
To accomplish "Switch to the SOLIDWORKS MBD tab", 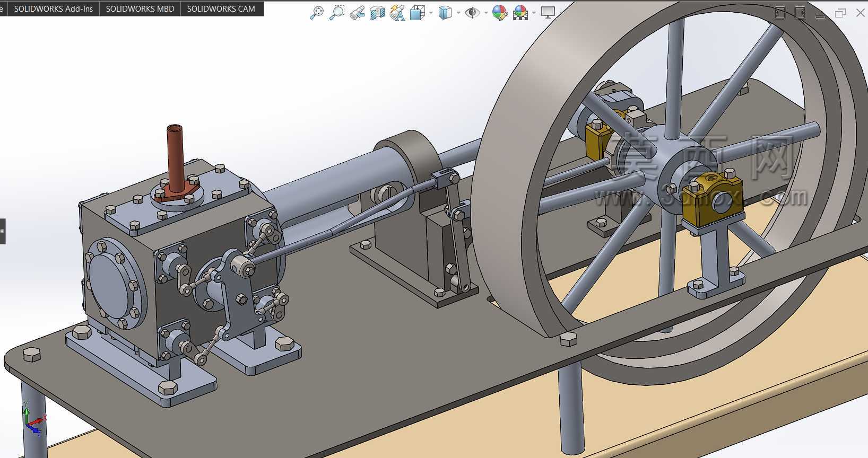I will (140, 8).
